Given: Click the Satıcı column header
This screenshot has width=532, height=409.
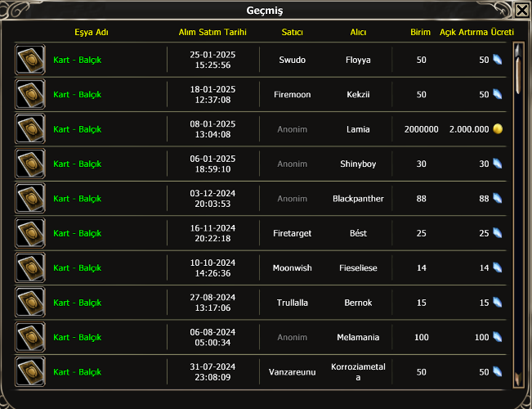Looking at the screenshot, I should [x=292, y=32].
